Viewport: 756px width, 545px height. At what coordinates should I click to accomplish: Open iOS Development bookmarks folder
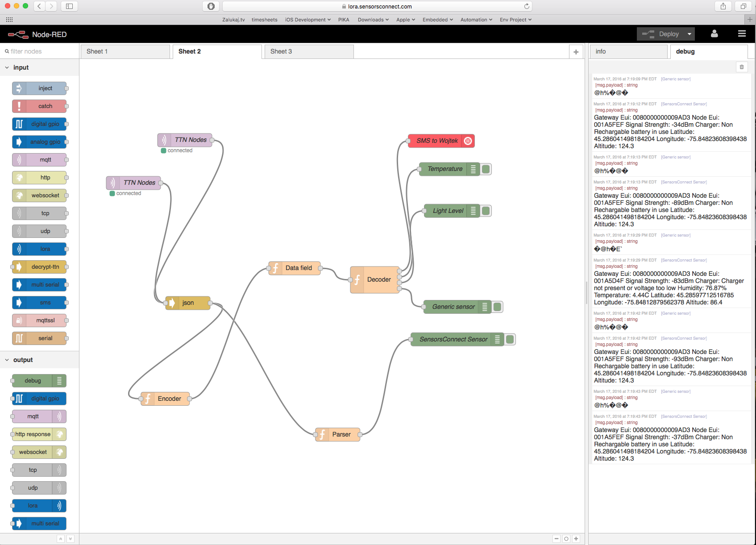(308, 20)
